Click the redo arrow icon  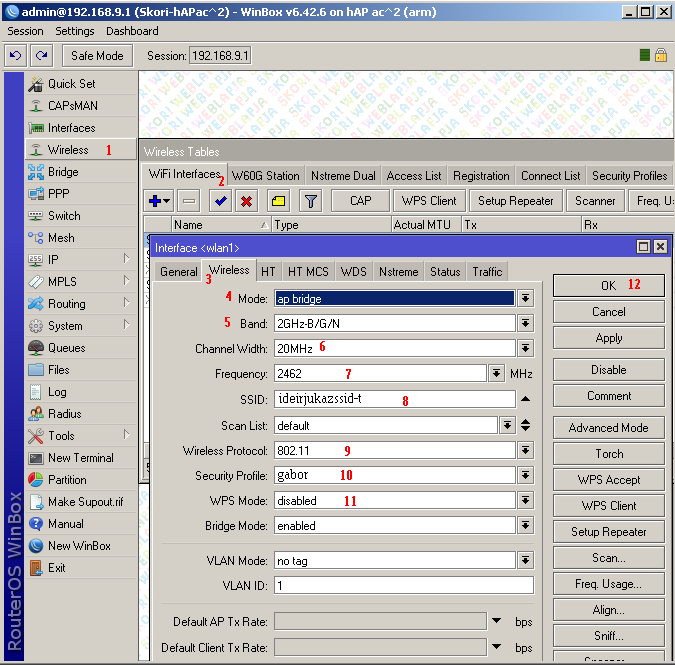pos(41,56)
